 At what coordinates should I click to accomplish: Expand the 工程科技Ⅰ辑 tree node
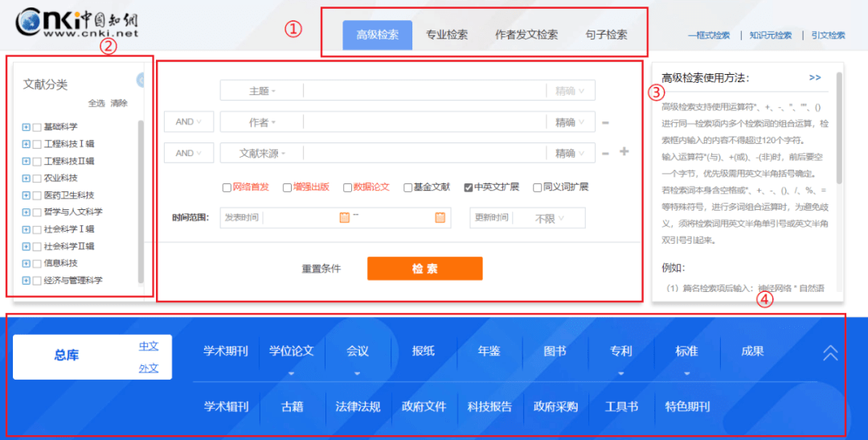coord(26,144)
